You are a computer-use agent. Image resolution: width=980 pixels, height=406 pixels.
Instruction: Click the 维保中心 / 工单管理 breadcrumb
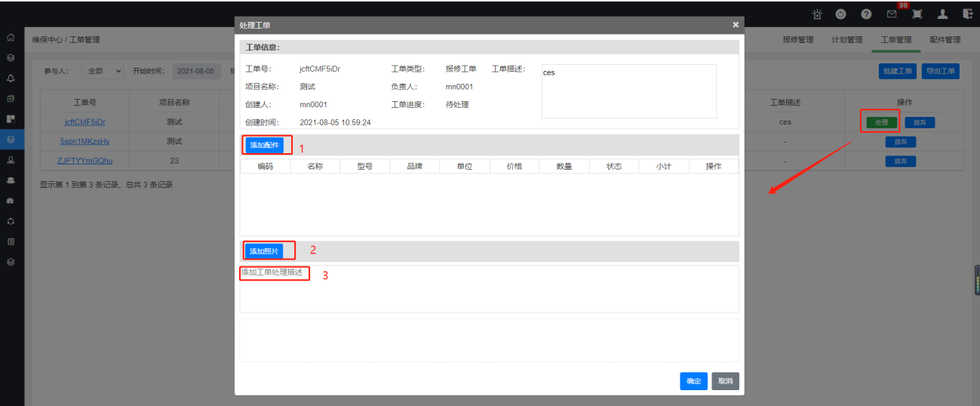tap(66, 39)
